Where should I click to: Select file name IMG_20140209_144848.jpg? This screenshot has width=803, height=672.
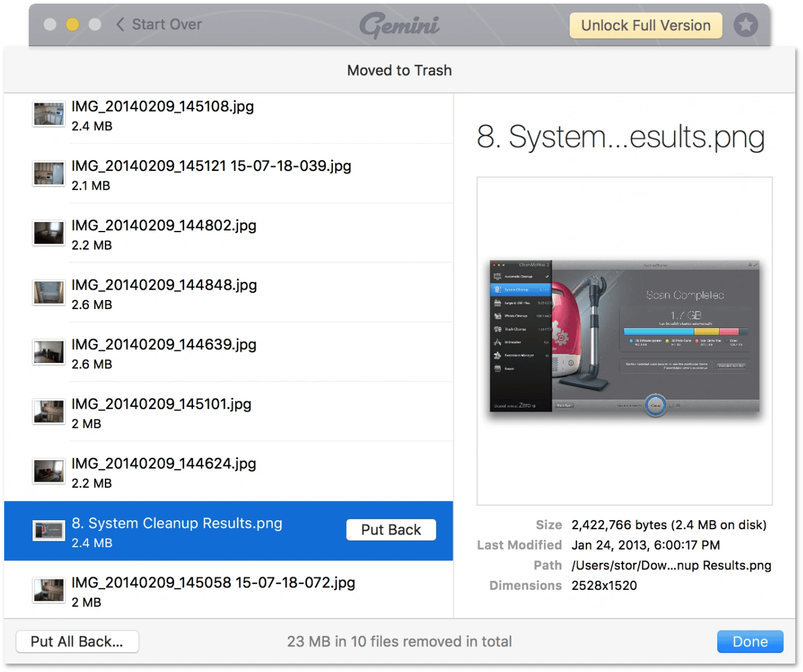pyautogui.click(x=164, y=284)
